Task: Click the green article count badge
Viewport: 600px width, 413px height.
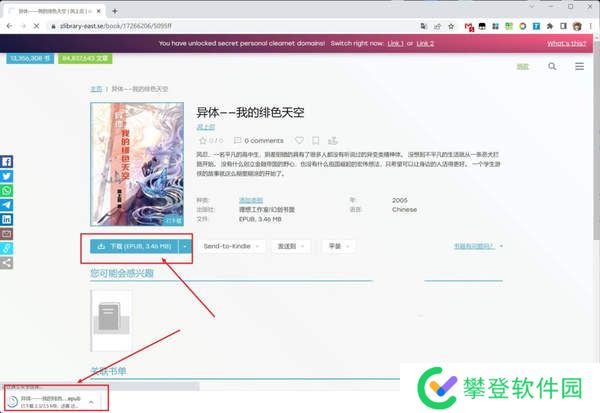Action: point(85,58)
